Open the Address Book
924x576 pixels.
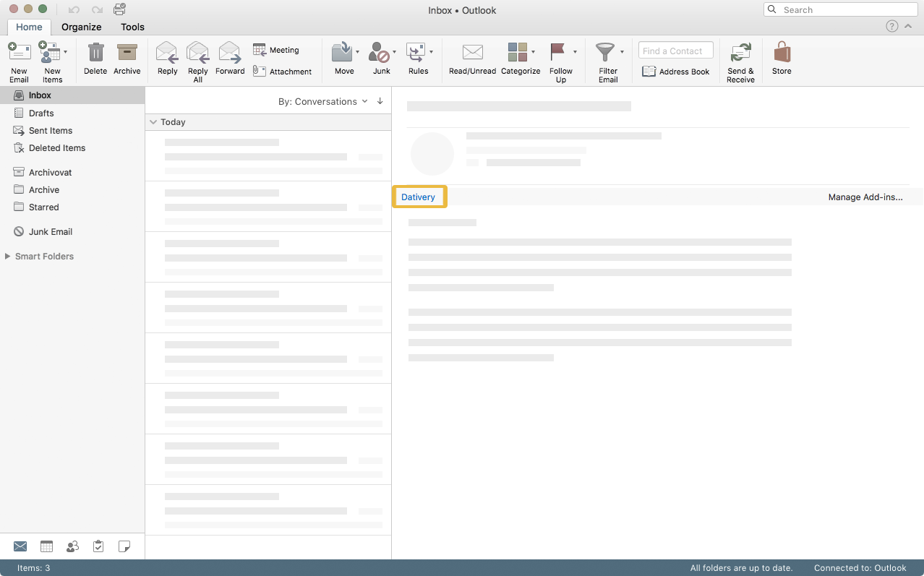[676, 72]
